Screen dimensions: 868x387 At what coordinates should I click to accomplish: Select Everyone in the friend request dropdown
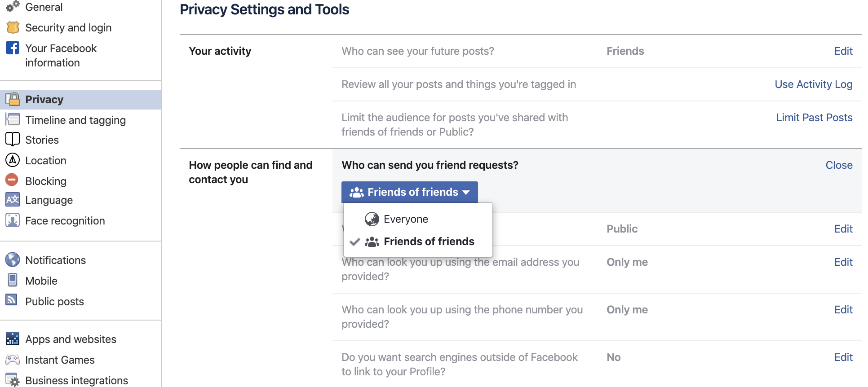pos(406,219)
